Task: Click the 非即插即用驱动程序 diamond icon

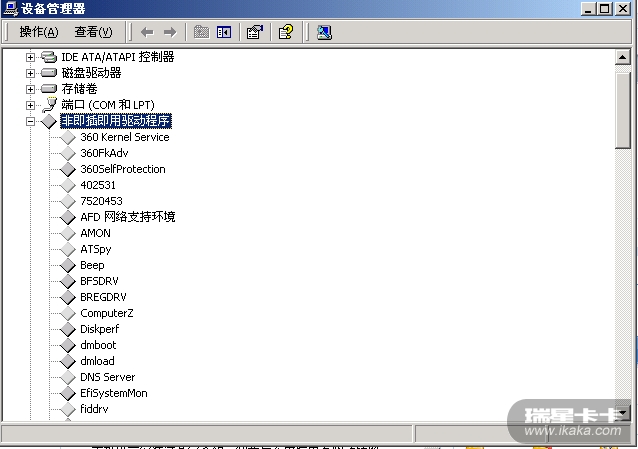Action: (49, 121)
